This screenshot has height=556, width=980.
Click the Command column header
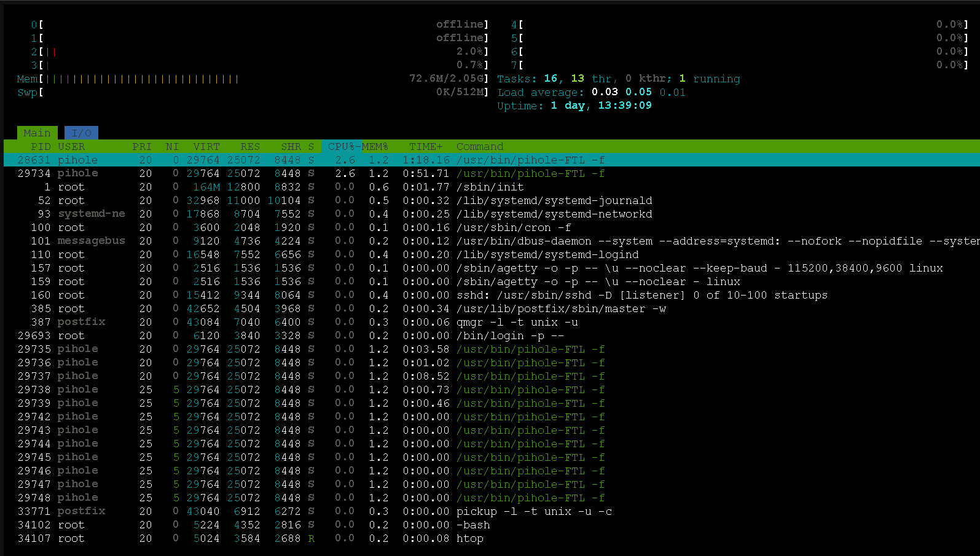(479, 146)
